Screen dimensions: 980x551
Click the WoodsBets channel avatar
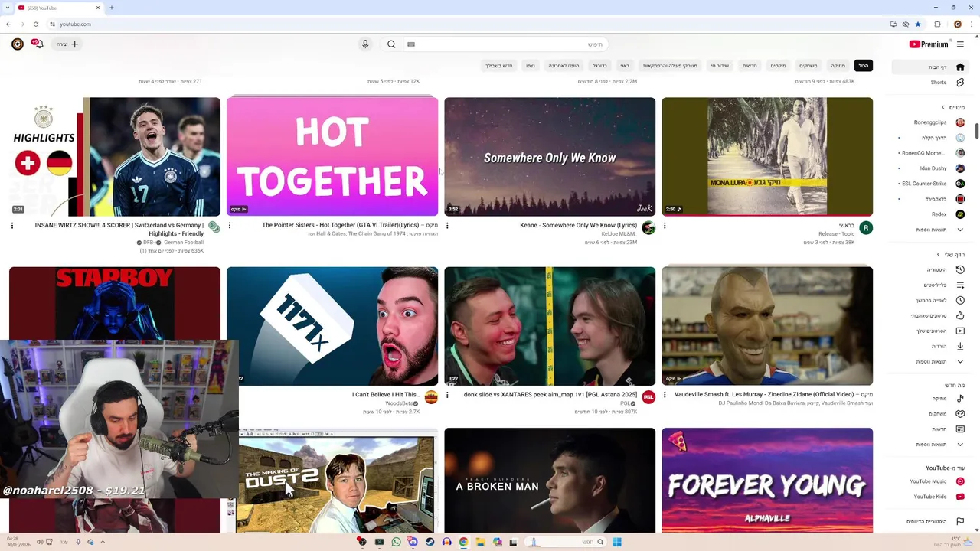[x=431, y=396]
